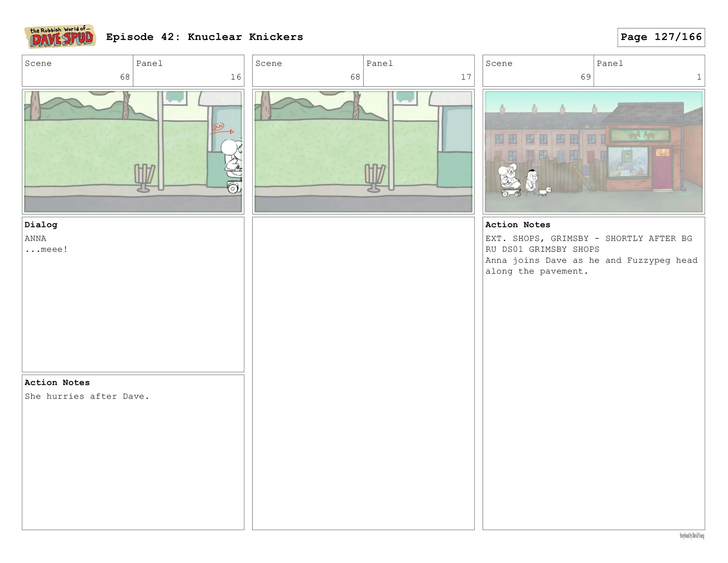The width and height of the screenshot is (728, 563).
Task: Click the Dialog heading under panel 16
Action: 41,225
